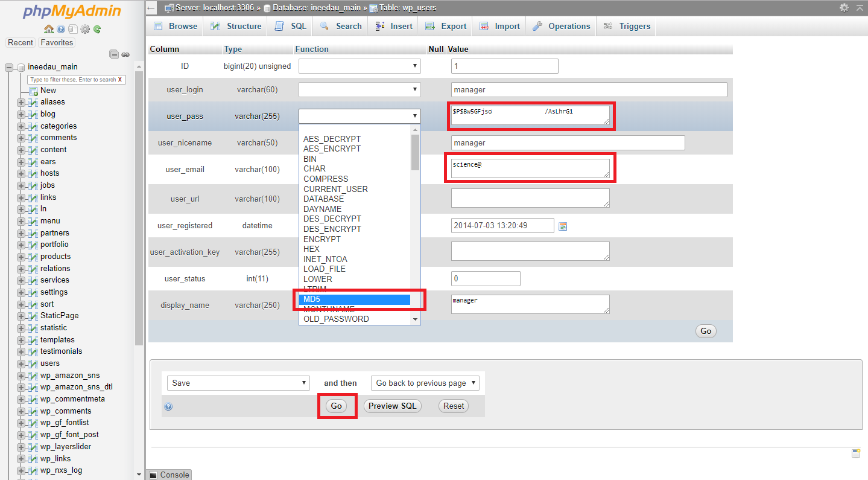Viewport: 868px width, 480px height.
Task: Select MD5 from the function list
Action: coord(356,299)
